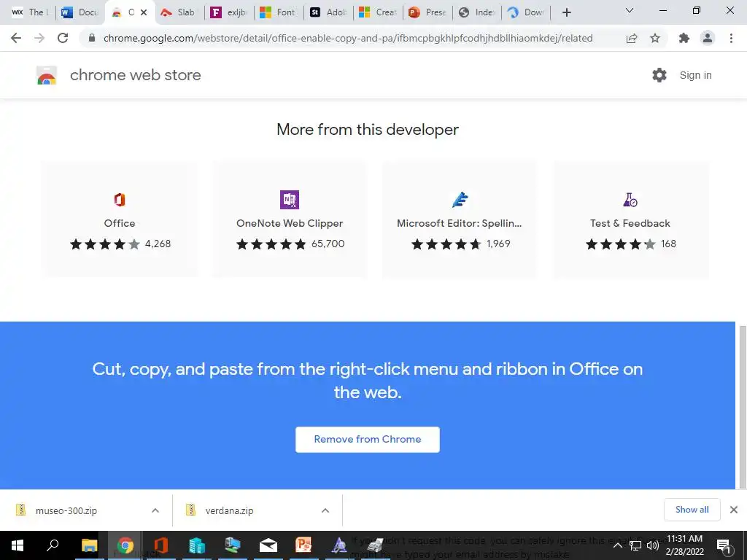
Task: Show all downloads
Action: 692,510
